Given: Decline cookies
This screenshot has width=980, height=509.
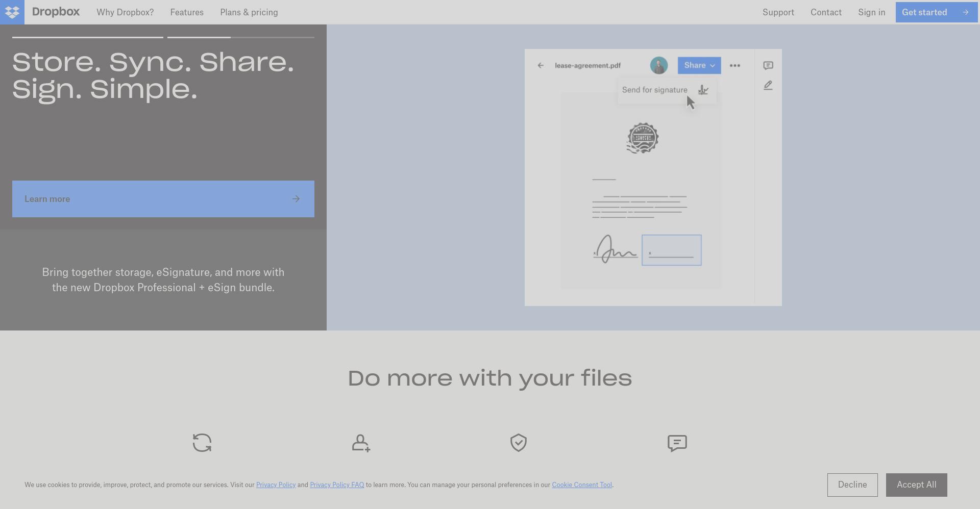Looking at the screenshot, I should pyautogui.click(x=852, y=485).
